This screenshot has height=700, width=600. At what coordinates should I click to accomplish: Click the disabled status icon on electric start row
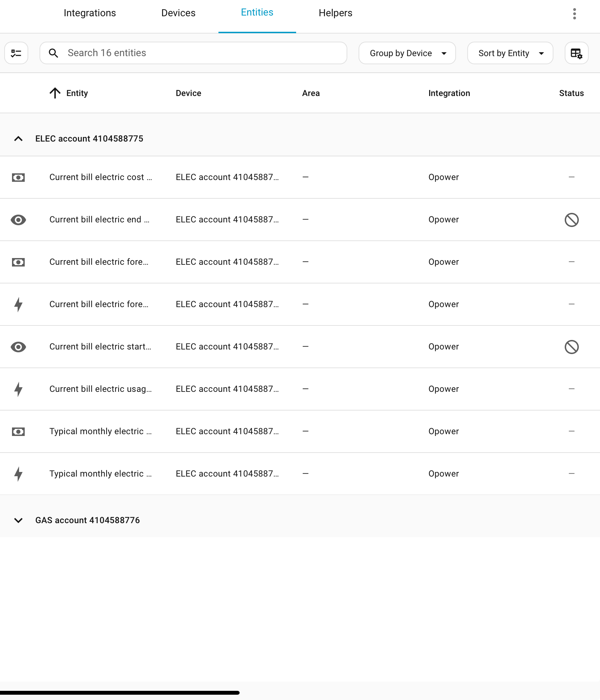571,347
